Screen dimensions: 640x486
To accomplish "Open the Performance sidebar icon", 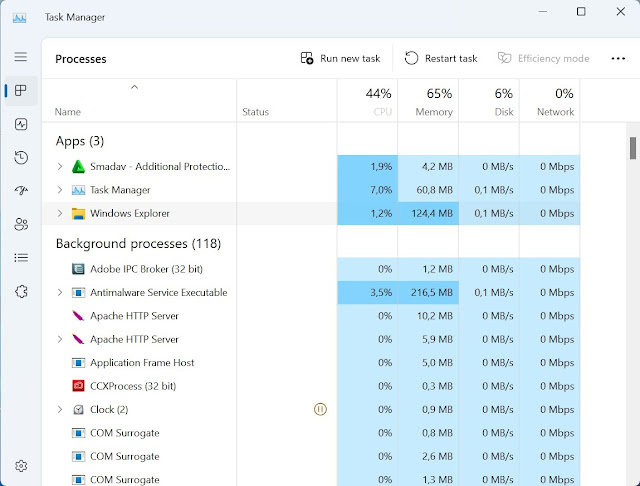I will pos(21,124).
